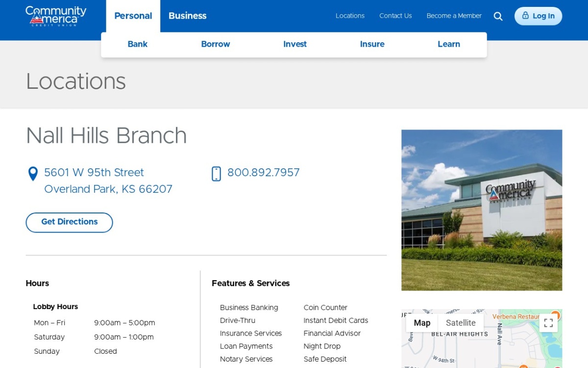Viewport: 588px width, 368px height.
Task: Click the map pin icon beside address
Action: click(33, 174)
